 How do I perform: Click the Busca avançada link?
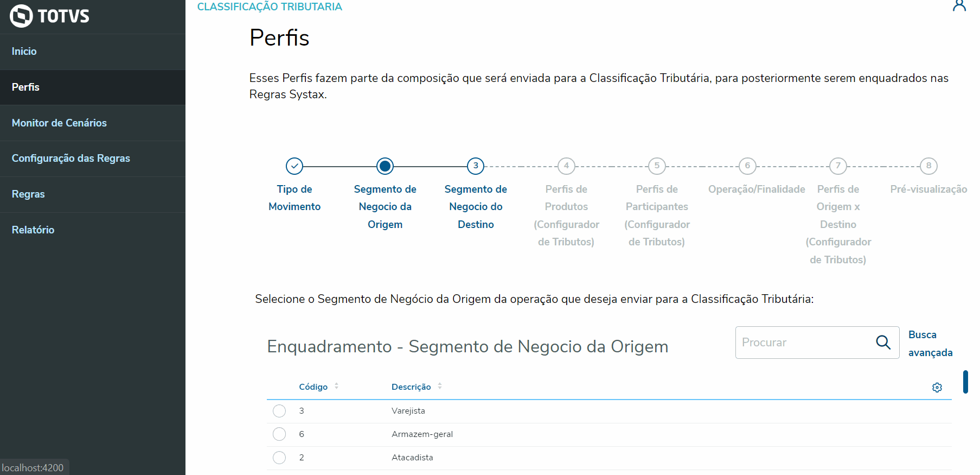pos(930,344)
